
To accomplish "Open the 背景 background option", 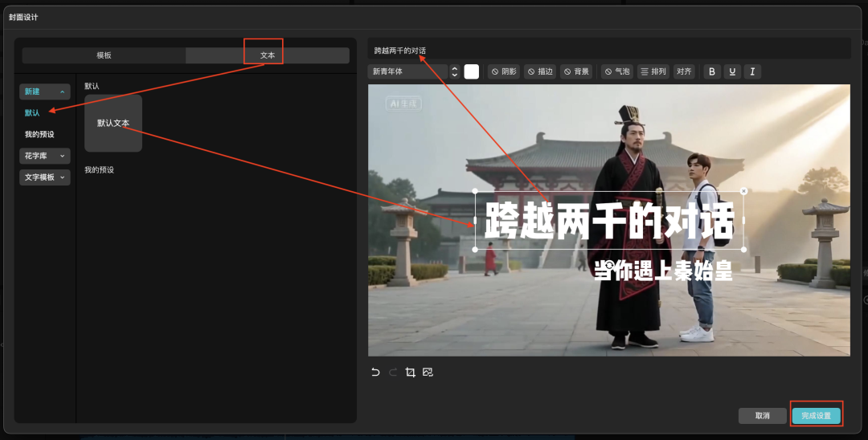I will tap(576, 71).
